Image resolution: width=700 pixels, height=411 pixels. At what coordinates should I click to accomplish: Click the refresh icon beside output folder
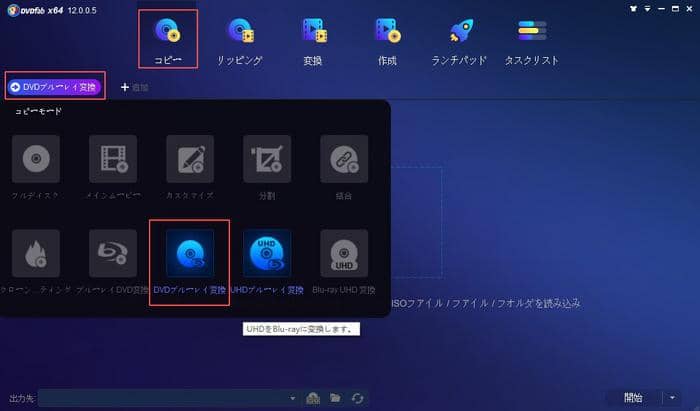click(x=358, y=398)
